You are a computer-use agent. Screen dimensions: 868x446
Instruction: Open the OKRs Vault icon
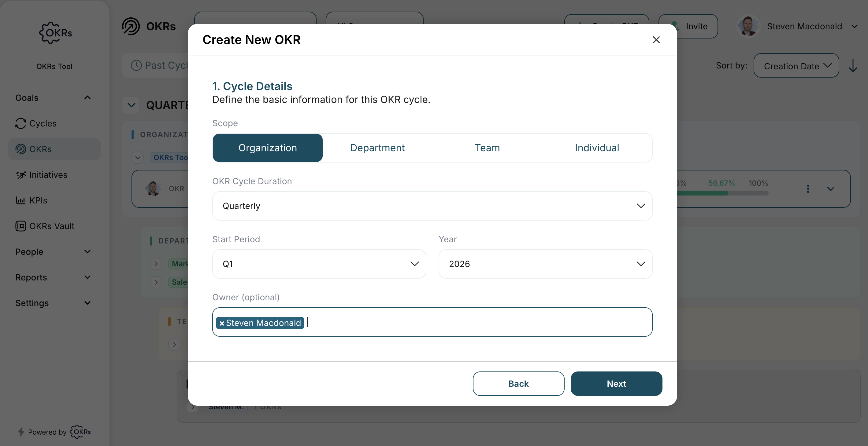pyautogui.click(x=20, y=226)
